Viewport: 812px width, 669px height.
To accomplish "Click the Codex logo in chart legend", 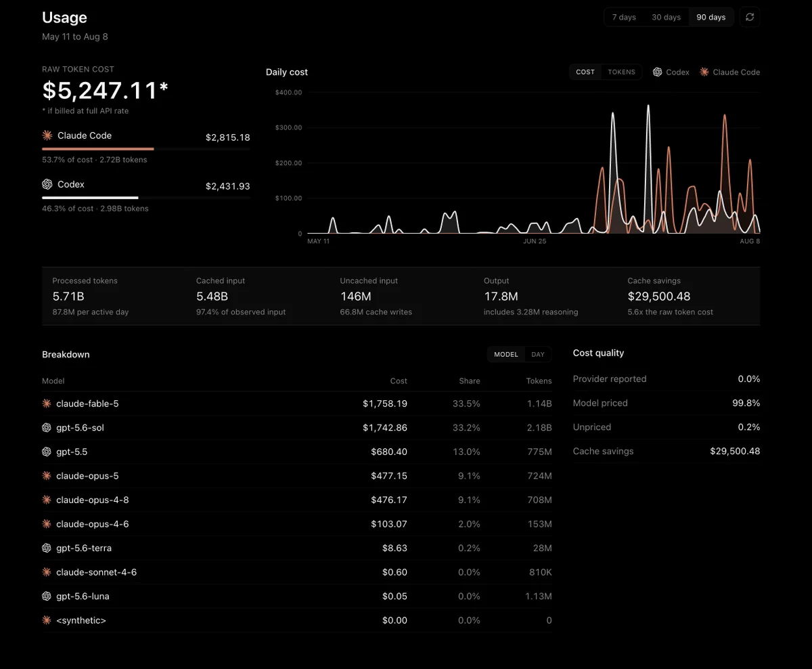I will point(658,72).
